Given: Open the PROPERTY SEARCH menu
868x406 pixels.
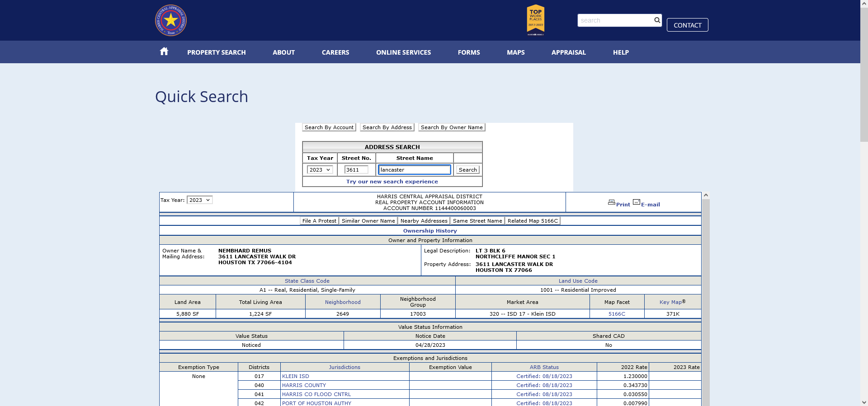Looking at the screenshot, I should (x=217, y=52).
